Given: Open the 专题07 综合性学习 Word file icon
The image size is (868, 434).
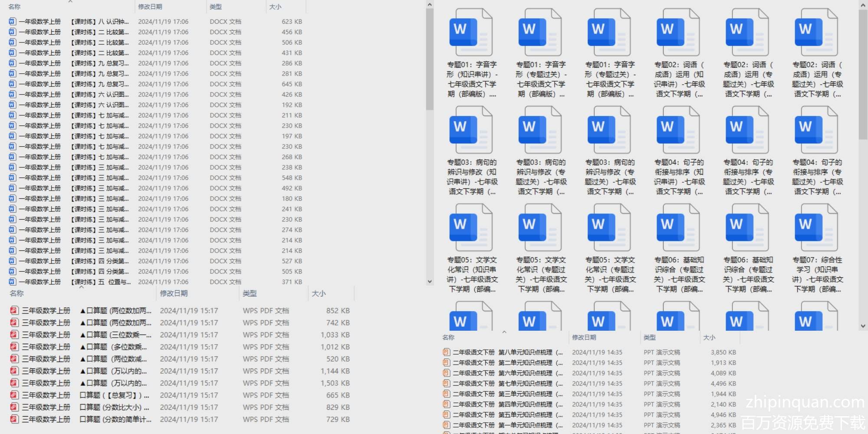Looking at the screenshot, I should click(816, 228).
